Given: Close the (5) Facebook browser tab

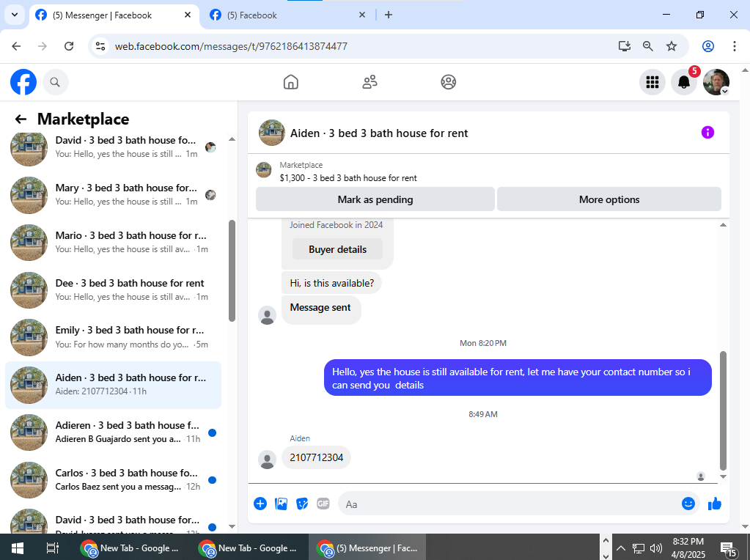Looking at the screenshot, I should coord(362,15).
